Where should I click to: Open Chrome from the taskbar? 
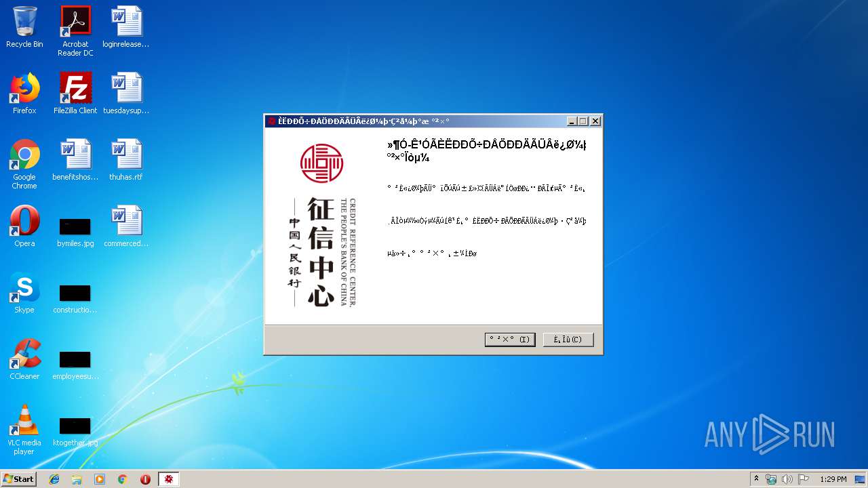[x=122, y=479]
